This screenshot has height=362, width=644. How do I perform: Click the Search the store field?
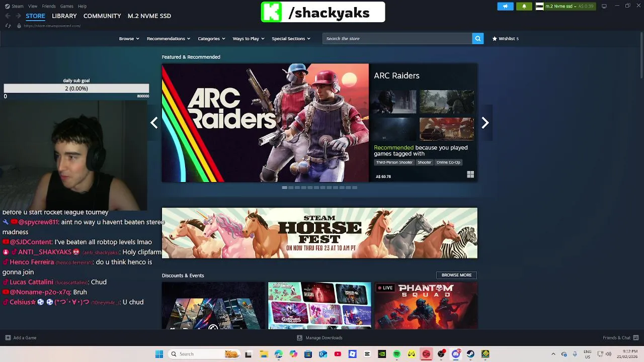(397, 38)
